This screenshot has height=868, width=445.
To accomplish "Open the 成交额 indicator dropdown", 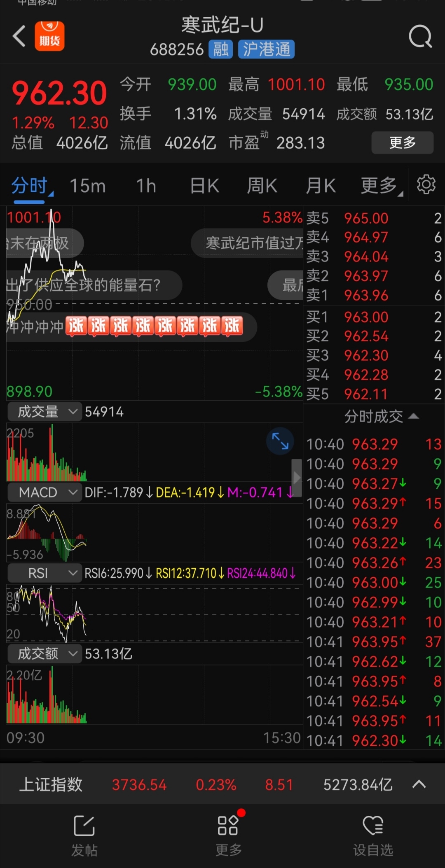I will click(x=44, y=653).
